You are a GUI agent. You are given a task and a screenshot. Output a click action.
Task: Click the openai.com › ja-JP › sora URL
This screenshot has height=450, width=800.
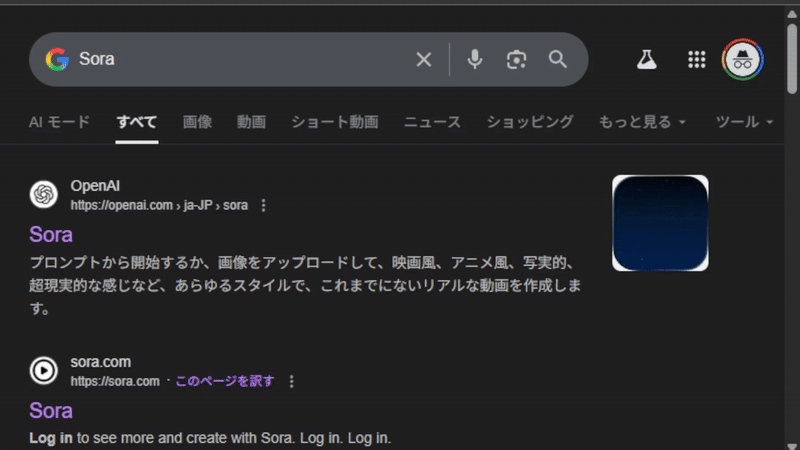click(159, 205)
